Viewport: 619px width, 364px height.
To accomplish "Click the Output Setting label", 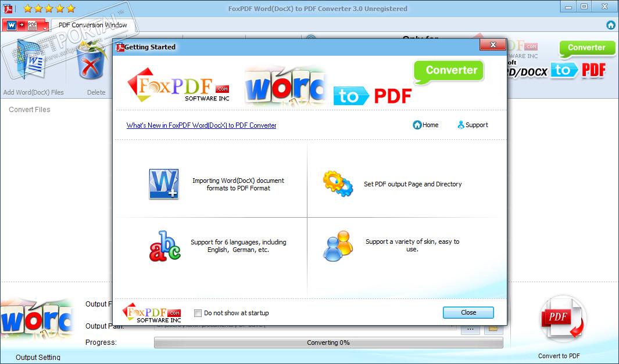I will [x=38, y=357].
